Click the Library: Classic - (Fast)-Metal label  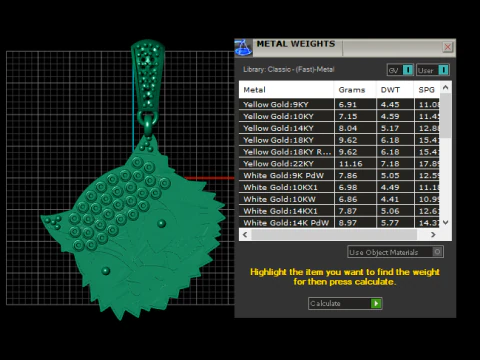(289, 69)
